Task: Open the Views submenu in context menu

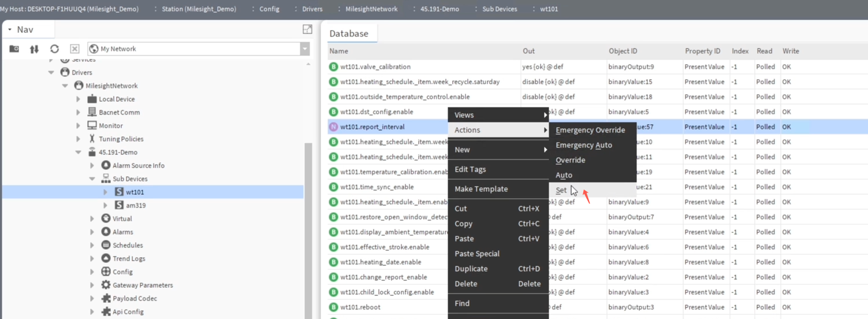Action: pos(498,115)
